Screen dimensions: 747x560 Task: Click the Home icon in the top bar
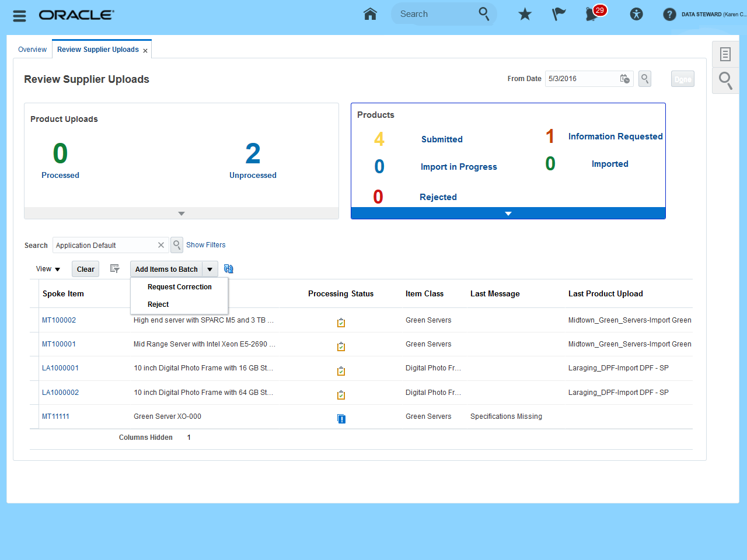(370, 14)
